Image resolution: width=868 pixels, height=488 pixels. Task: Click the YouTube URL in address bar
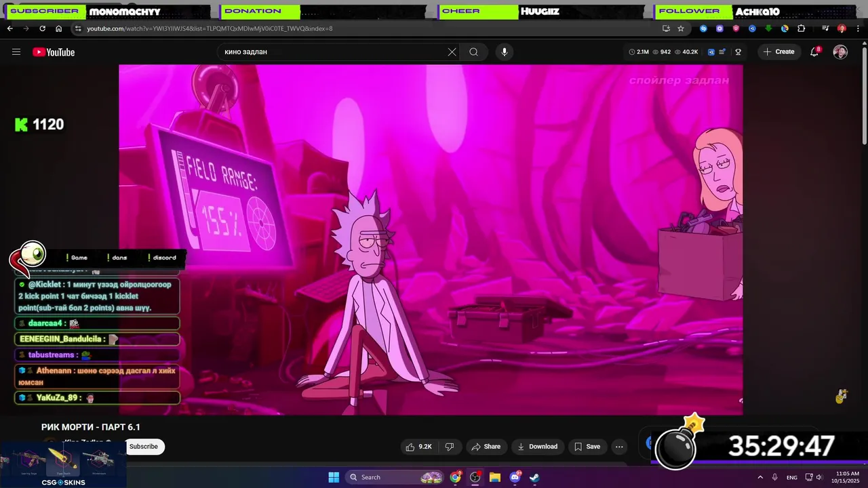click(210, 28)
